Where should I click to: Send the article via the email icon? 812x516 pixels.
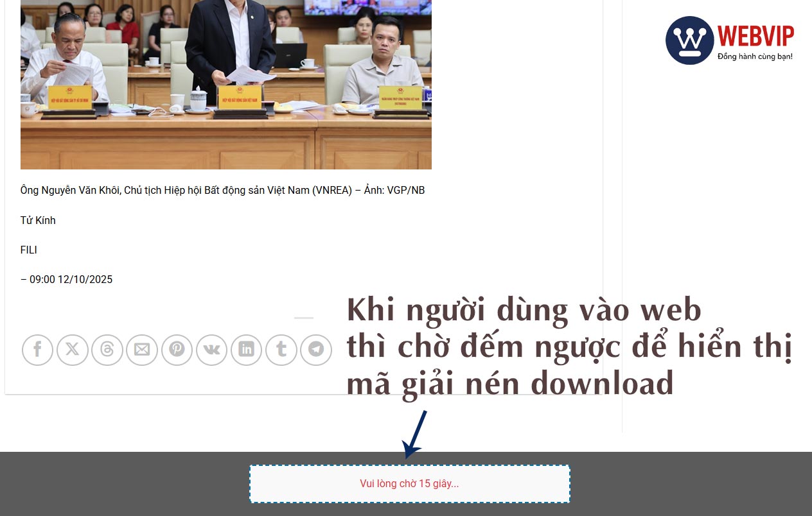142,350
